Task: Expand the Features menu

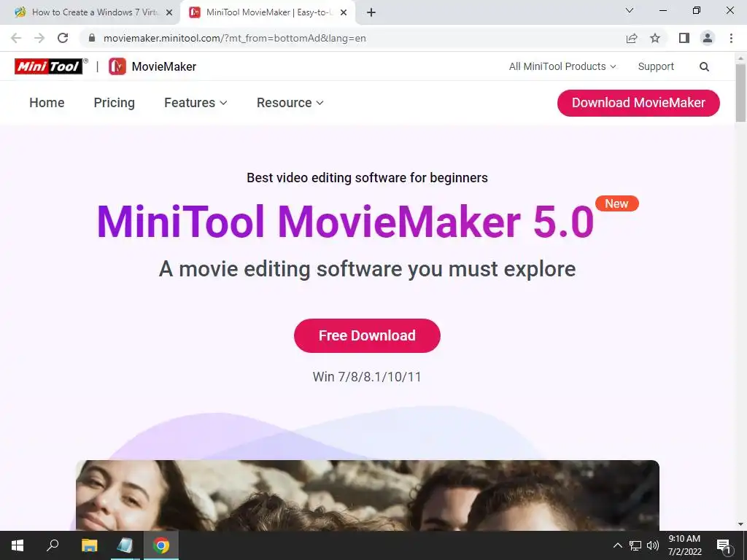Action: pos(196,103)
